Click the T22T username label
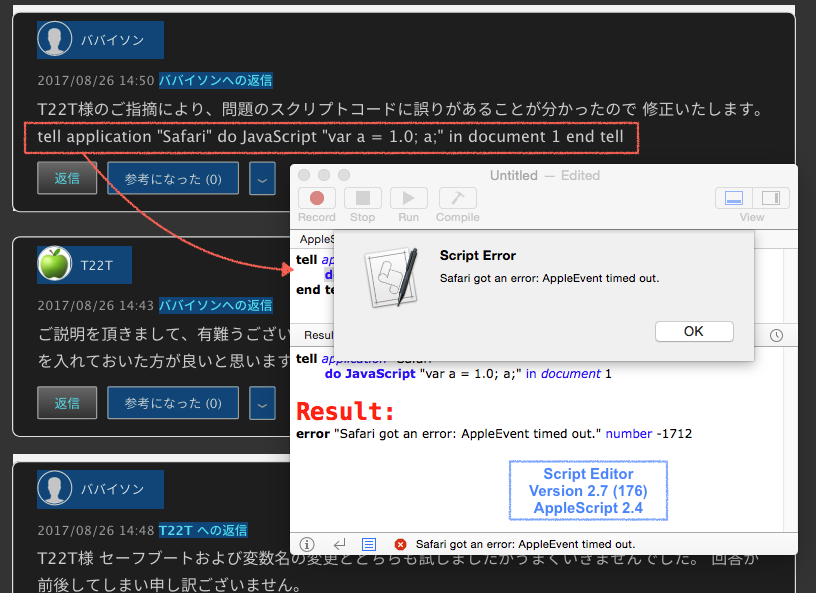Screen dimensions: 816x593 coord(97,266)
